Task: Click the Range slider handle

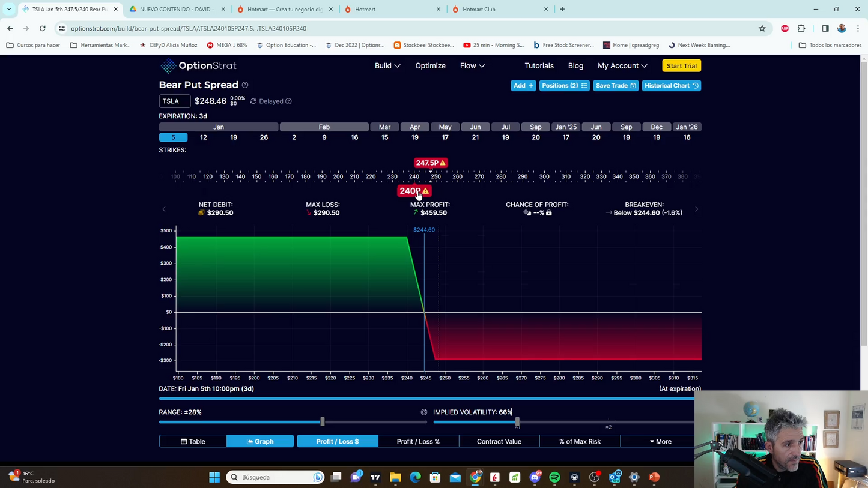Action: point(323,422)
